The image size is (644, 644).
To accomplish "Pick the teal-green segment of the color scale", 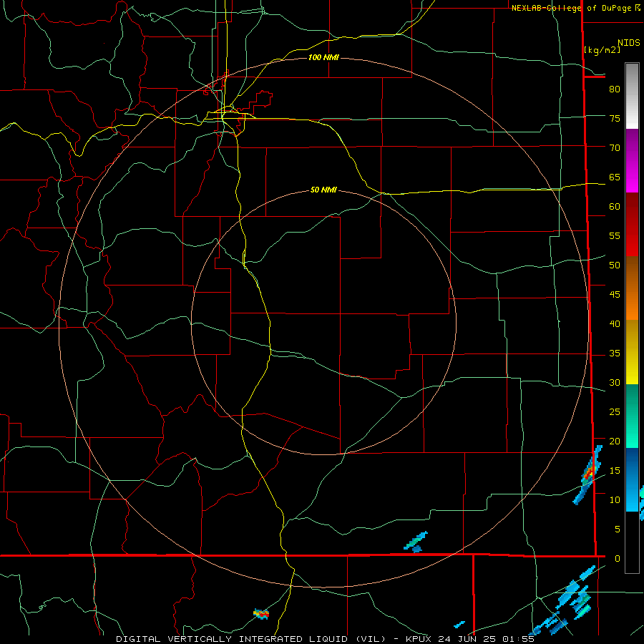I will pos(632,416).
